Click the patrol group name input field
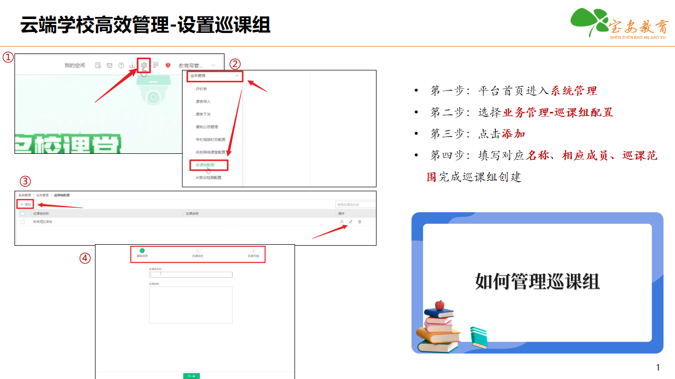 coord(191,274)
